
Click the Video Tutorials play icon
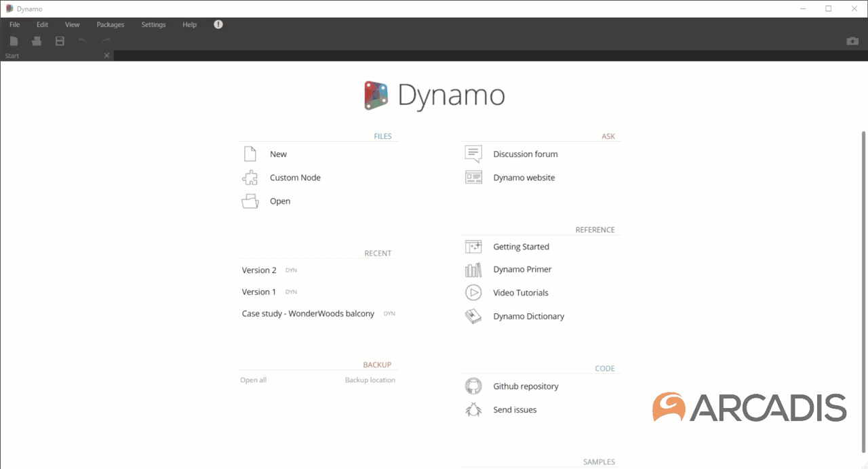(473, 292)
